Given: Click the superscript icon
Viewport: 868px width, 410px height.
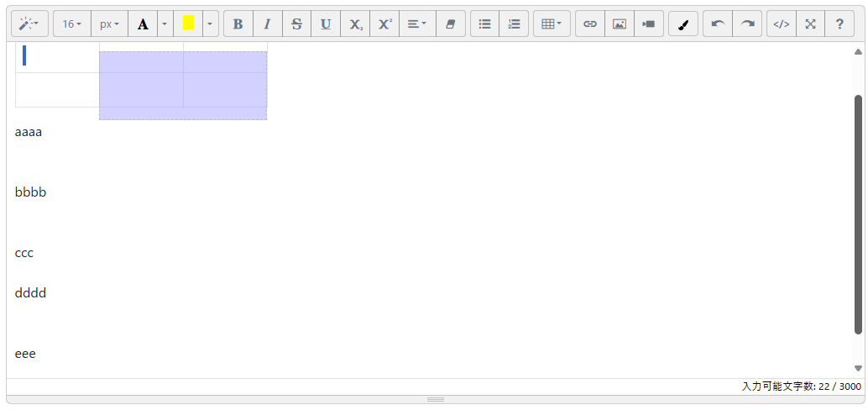Looking at the screenshot, I should click(384, 24).
